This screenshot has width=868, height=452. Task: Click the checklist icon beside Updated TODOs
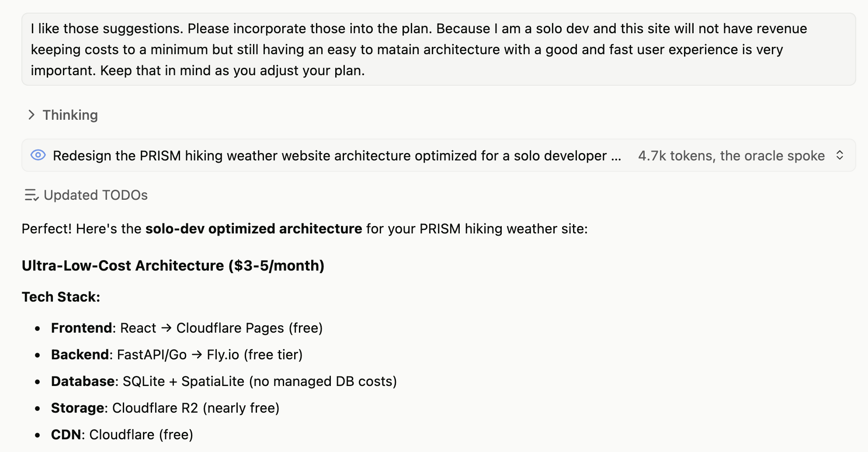(x=31, y=195)
